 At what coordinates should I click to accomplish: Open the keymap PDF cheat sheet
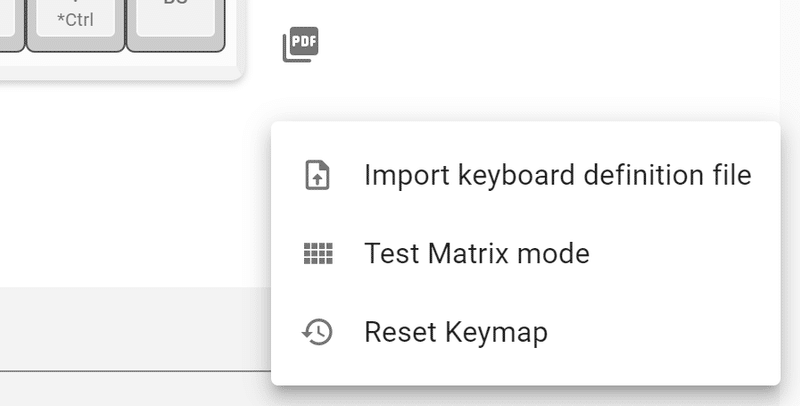point(300,45)
